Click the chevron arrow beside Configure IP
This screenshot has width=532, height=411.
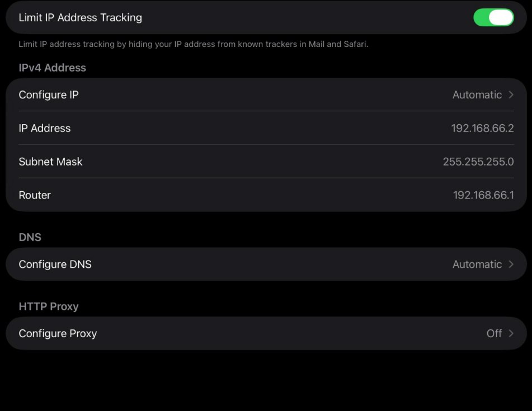coord(511,95)
